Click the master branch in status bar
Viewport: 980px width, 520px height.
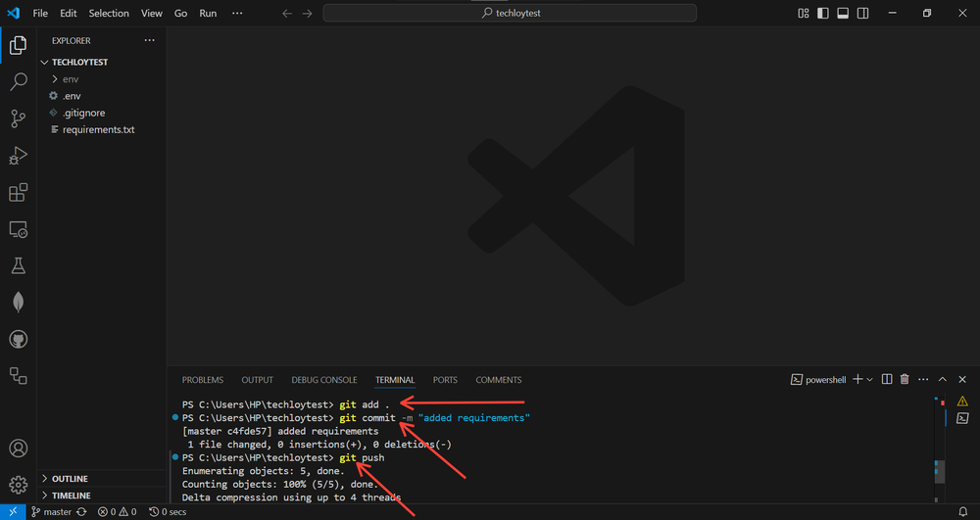51,512
